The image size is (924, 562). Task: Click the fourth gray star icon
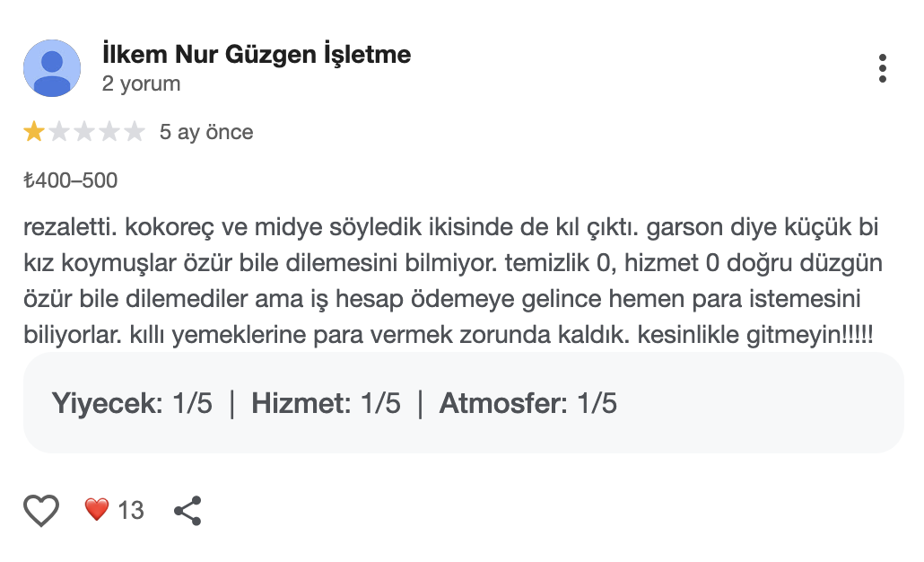110,132
